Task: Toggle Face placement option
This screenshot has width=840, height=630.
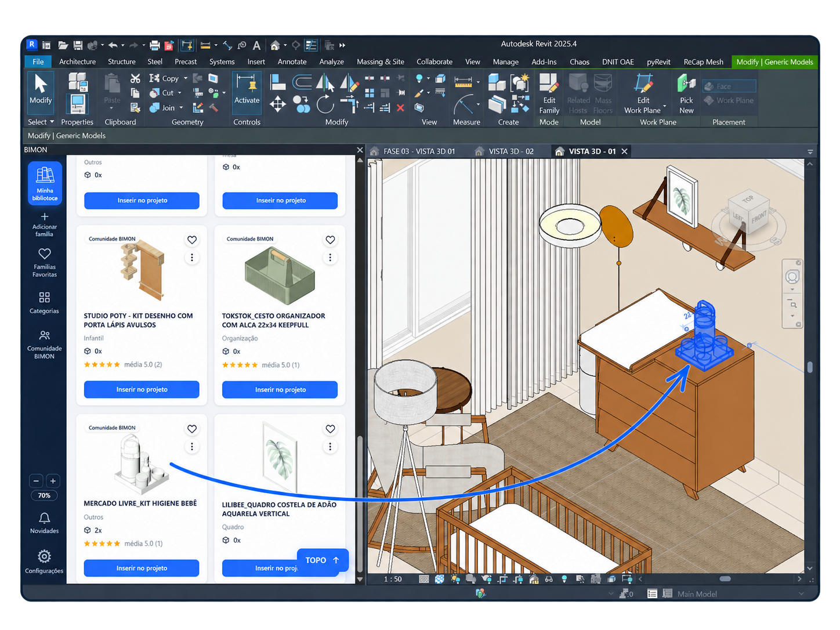Action: tap(729, 86)
